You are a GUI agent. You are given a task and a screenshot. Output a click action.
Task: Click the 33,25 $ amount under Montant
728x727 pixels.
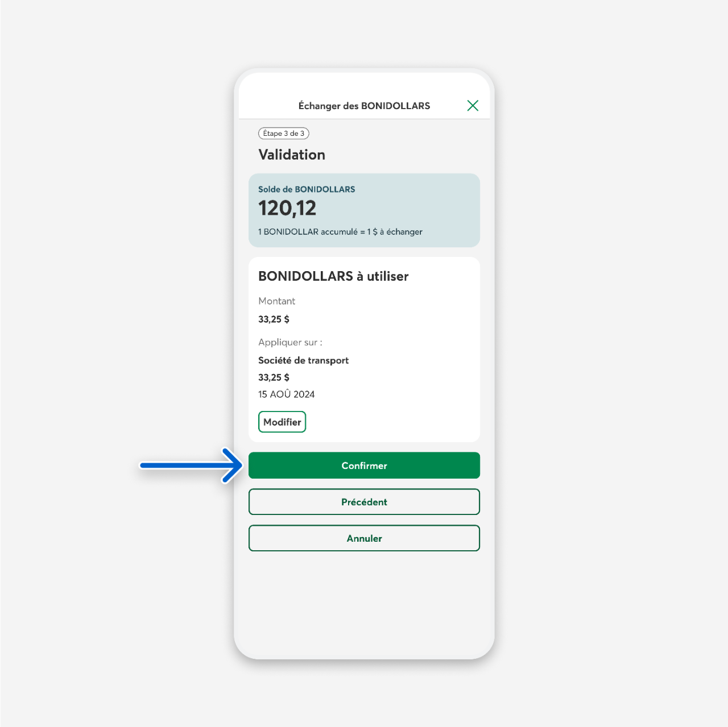coord(274,319)
